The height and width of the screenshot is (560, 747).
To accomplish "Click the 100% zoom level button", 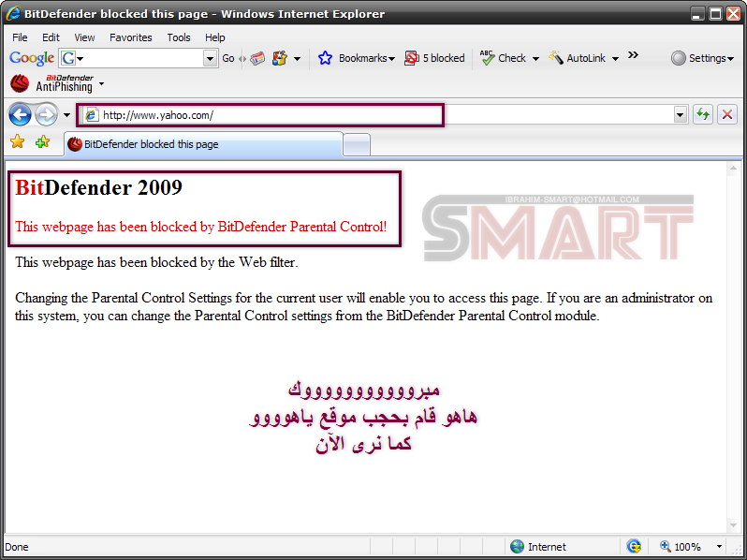I will pos(681,547).
